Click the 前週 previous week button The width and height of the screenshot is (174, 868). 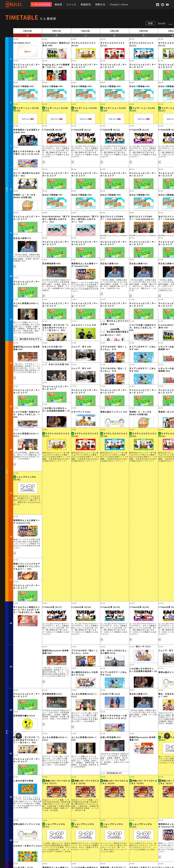pos(150,23)
